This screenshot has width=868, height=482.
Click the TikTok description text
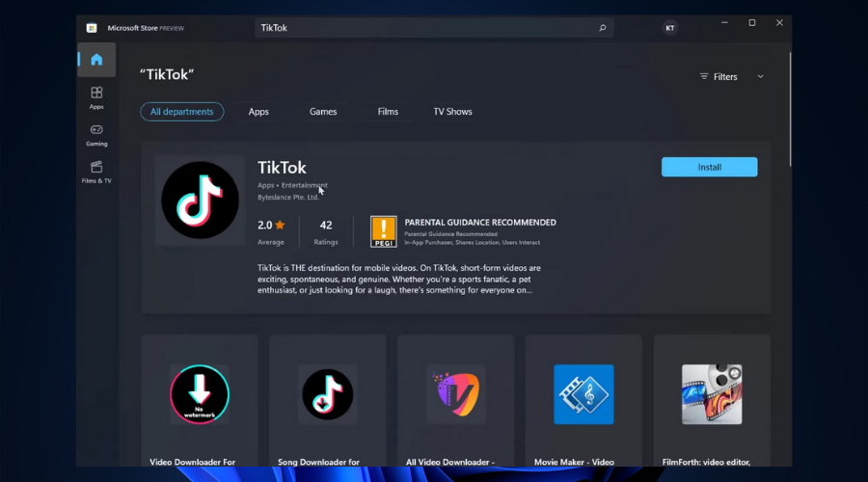point(399,279)
